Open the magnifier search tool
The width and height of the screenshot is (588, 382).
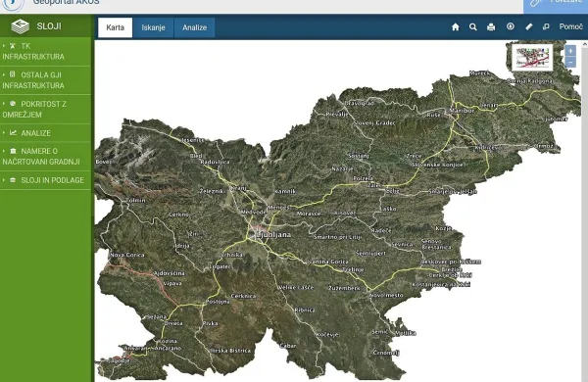click(473, 27)
